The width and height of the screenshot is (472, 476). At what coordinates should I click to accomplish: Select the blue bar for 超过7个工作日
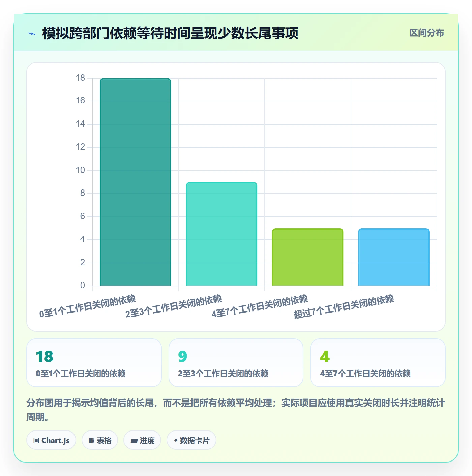(394, 257)
